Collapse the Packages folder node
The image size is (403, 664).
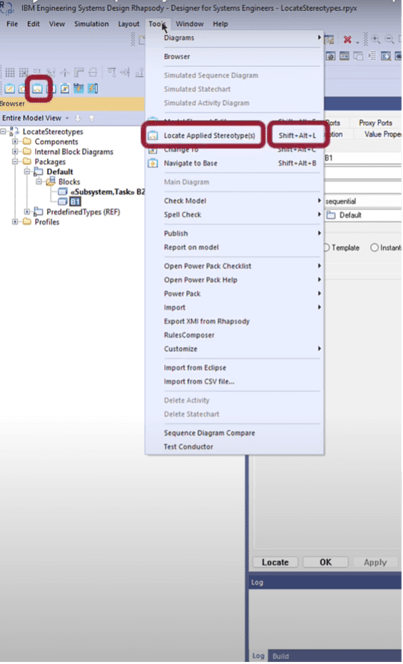pos(15,161)
